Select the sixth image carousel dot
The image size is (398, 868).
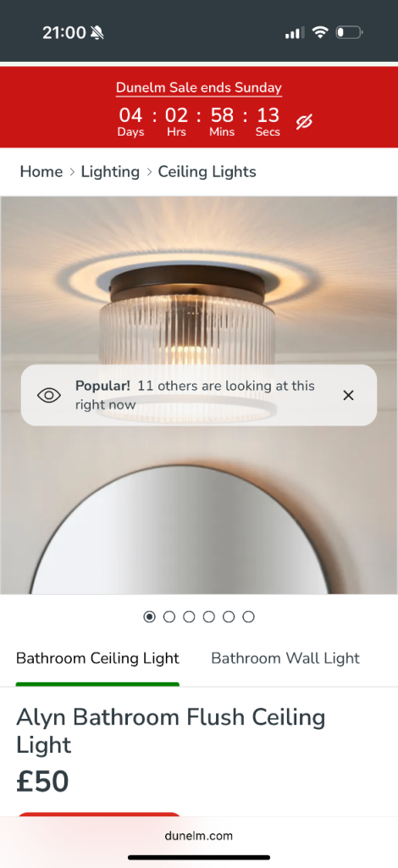click(x=249, y=617)
